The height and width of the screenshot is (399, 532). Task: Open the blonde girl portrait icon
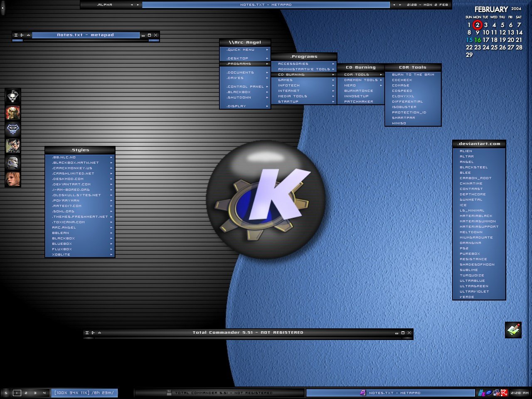[x=13, y=179]
